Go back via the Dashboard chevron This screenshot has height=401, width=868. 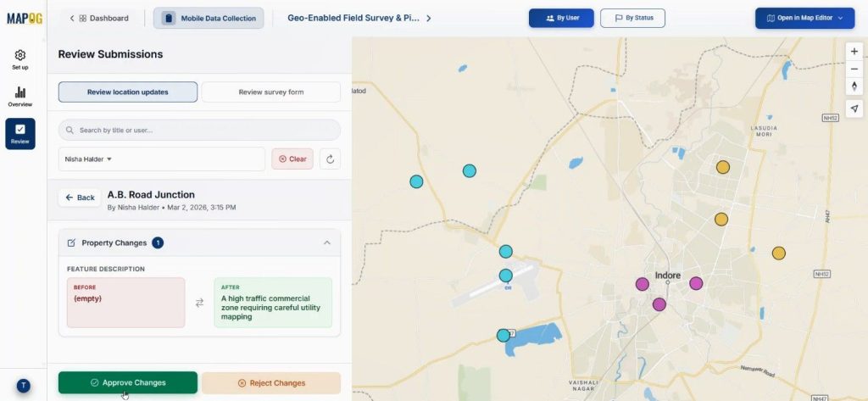click(72, 19)
